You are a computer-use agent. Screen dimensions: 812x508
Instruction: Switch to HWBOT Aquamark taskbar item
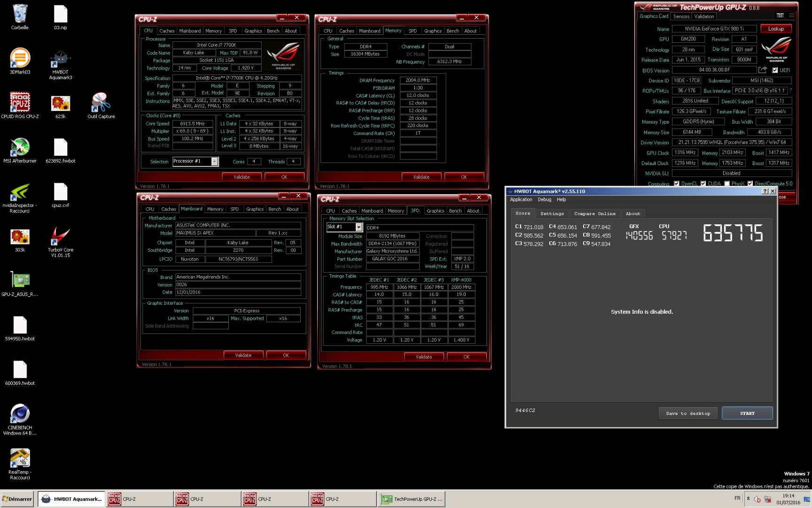click(x=71, y=499)
